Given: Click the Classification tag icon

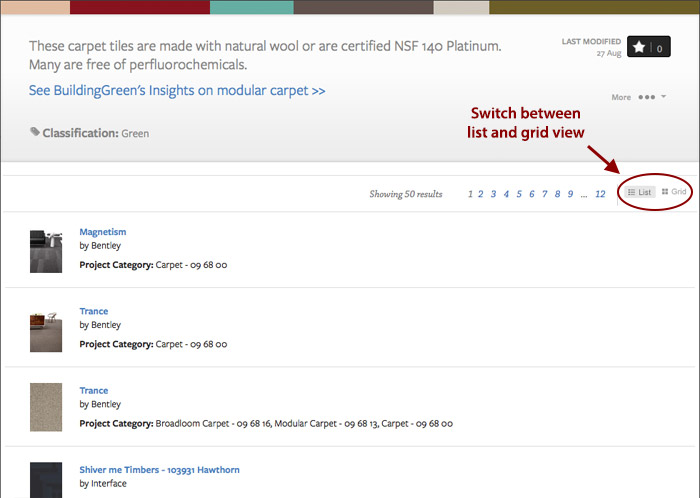Looking at the screenshot, I should (x=35, y=132).
